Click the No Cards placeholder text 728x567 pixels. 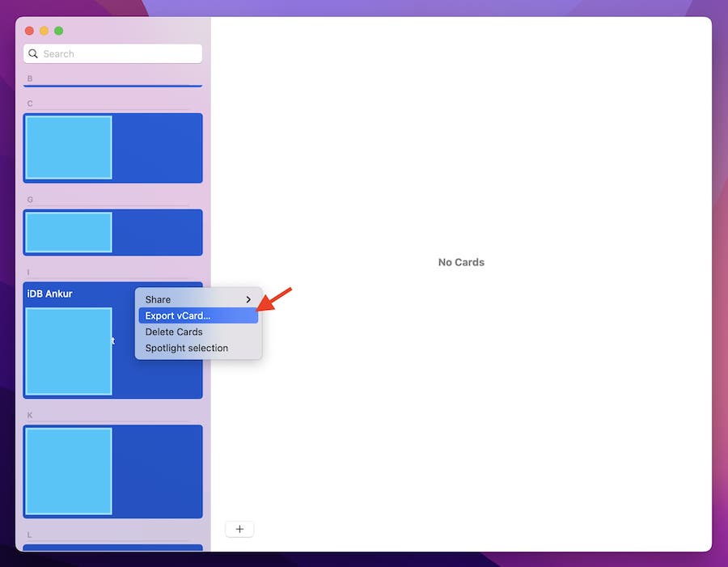click(461, 262)
